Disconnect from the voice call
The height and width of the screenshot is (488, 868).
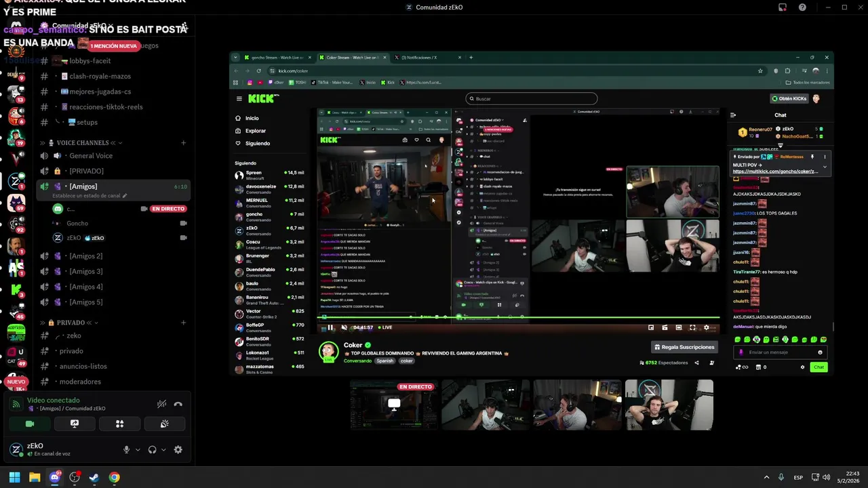[178, 404]
